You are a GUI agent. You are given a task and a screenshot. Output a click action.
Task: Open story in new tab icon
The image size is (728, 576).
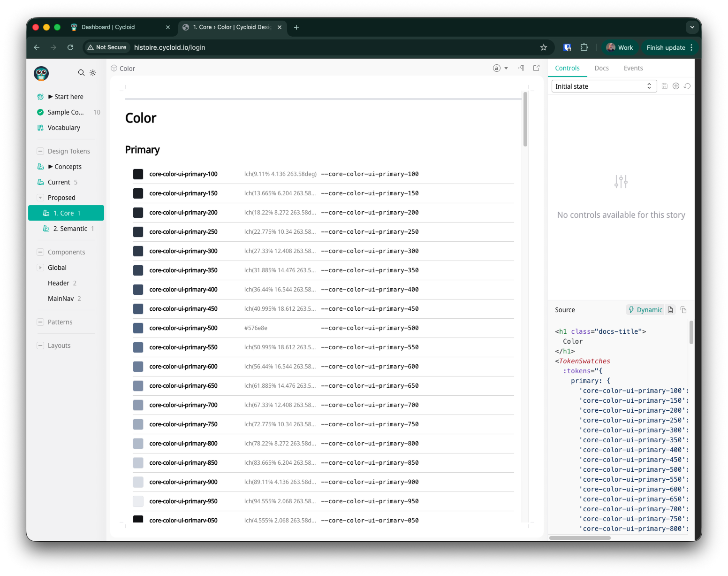coord(536,68)
